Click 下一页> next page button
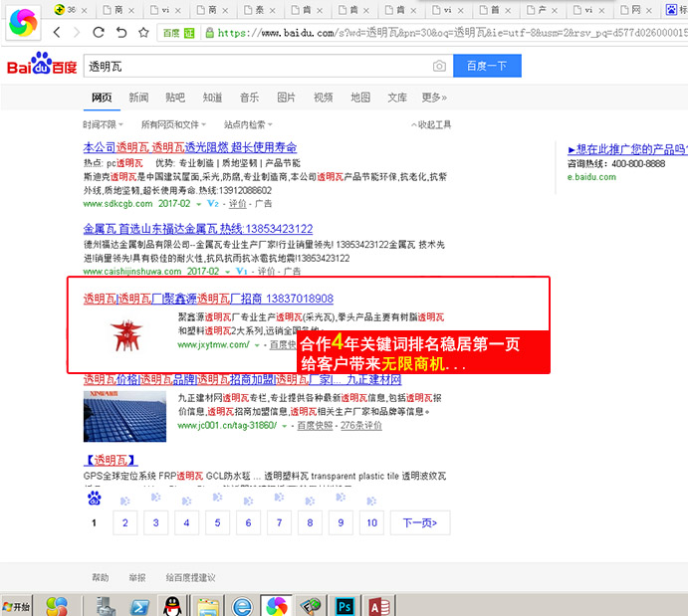The image size is (688, 616). click(x=420, y=522)
